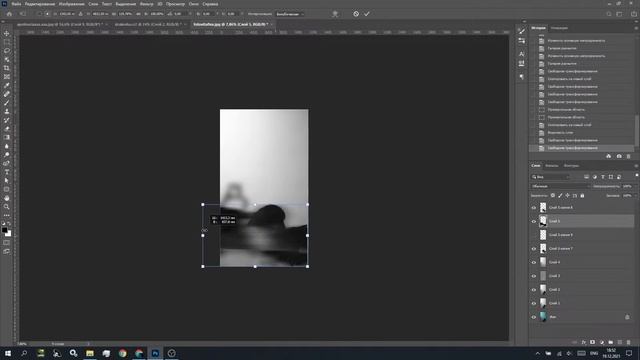
Task: Open Windows Start menu
Action: (8, 353)
